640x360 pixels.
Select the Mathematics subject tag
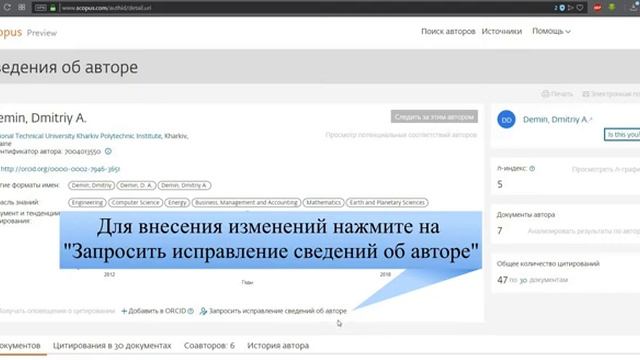(323, 202)
